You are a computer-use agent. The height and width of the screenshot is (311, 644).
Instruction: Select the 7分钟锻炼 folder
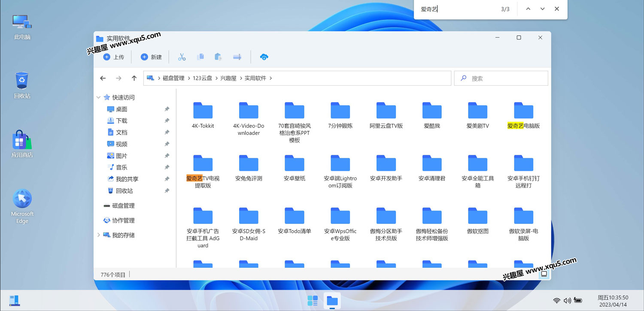coord(340,115)
